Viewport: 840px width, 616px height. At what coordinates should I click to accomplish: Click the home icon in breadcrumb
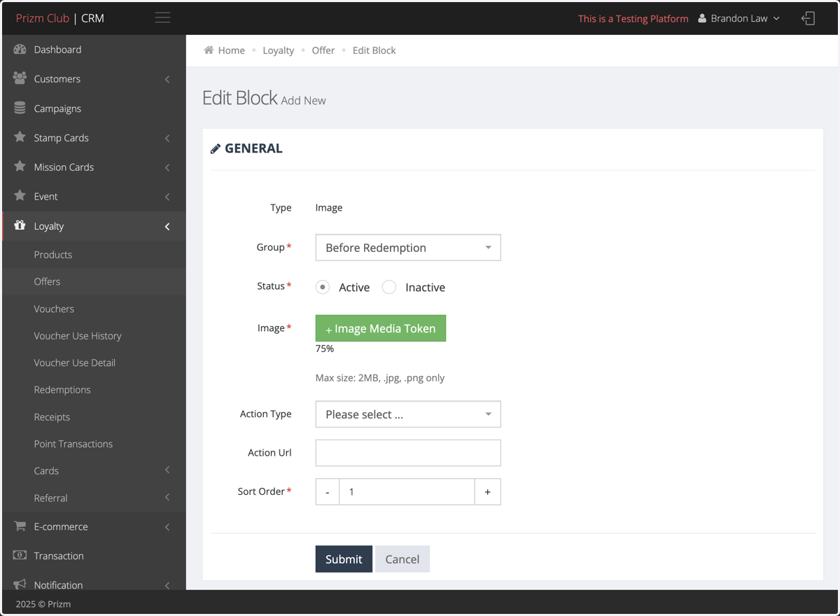point(209,50)
